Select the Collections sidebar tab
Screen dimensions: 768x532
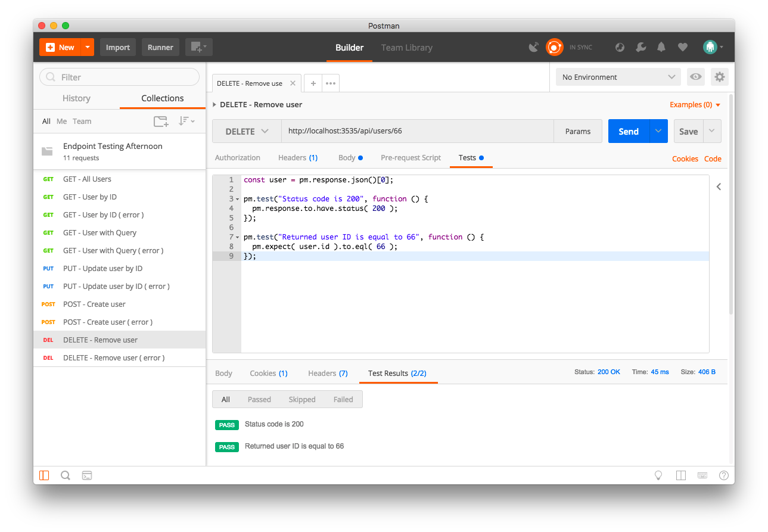pos(163,98)
